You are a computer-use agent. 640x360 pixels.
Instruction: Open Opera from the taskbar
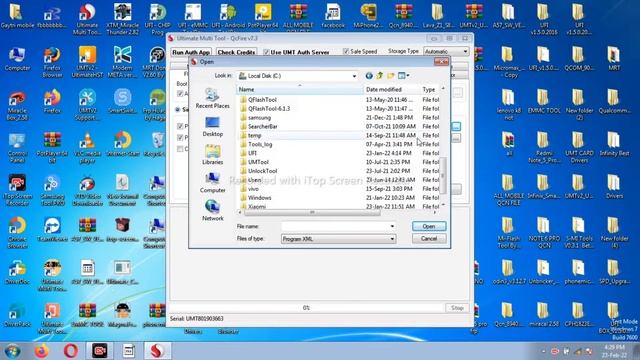tap(71, 351)
